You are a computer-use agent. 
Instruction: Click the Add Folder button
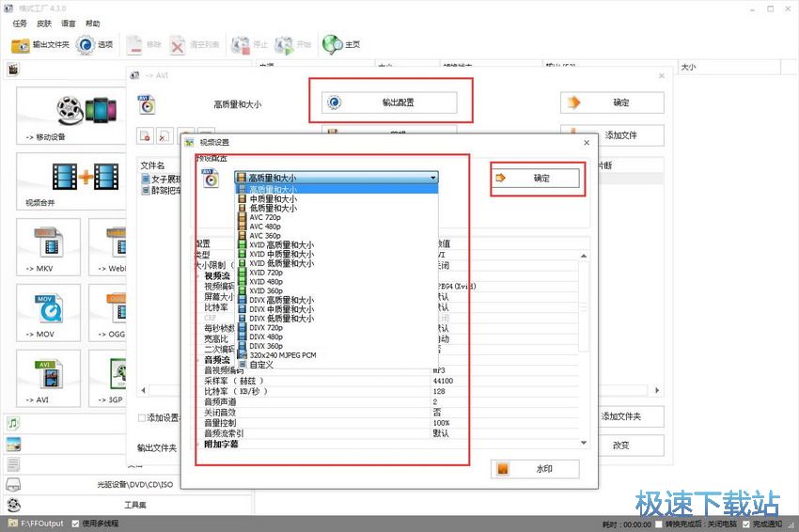tap(631, 416)
